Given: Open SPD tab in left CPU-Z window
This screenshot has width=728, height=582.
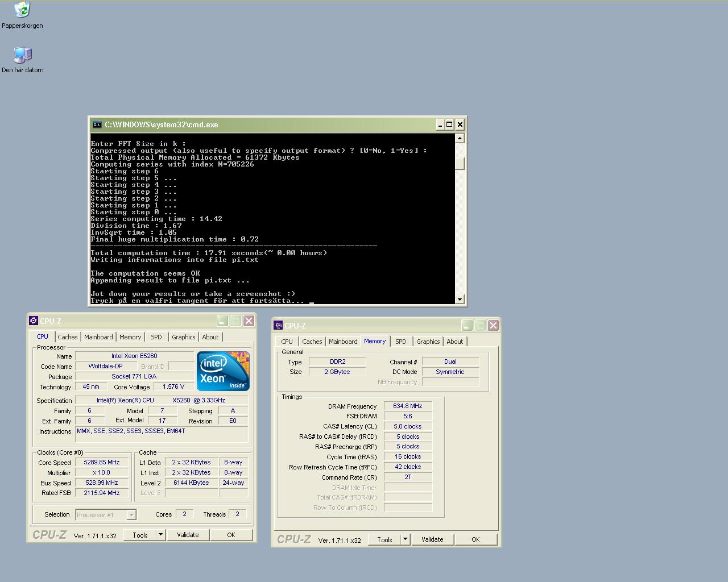Looking at the screenshot, I should coord(156,337).
